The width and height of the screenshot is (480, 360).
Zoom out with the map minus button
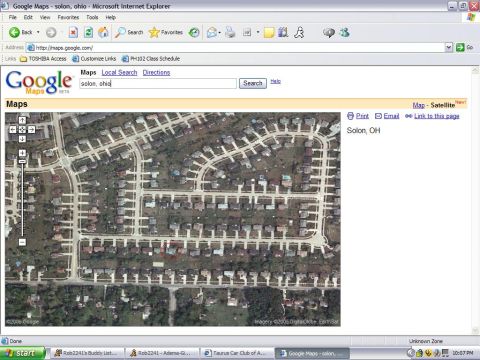(x=22, y=242)
